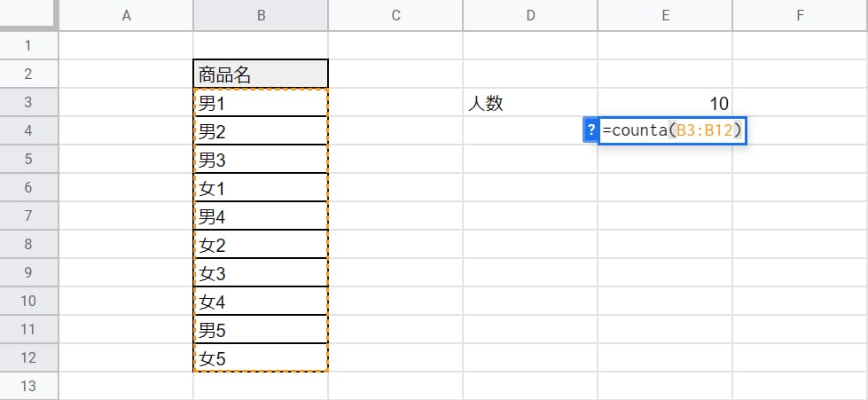
Task: Select column F header
Action: (x=800, y=15)
